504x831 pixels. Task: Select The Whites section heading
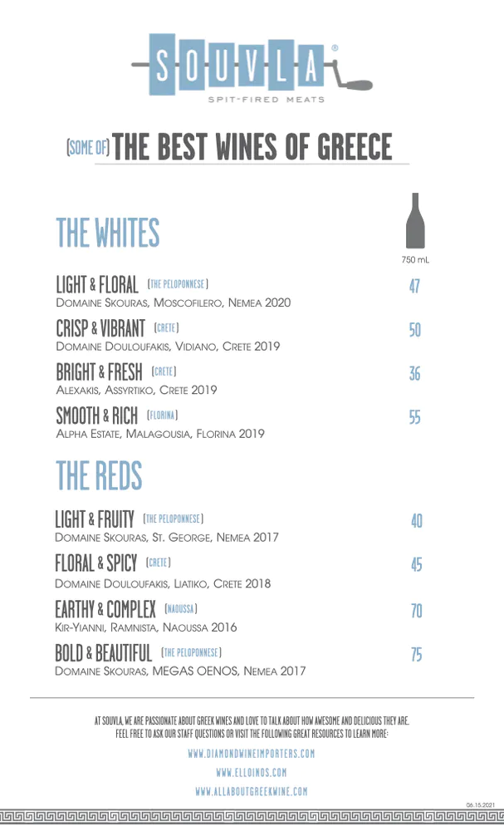tap(107, 233)
